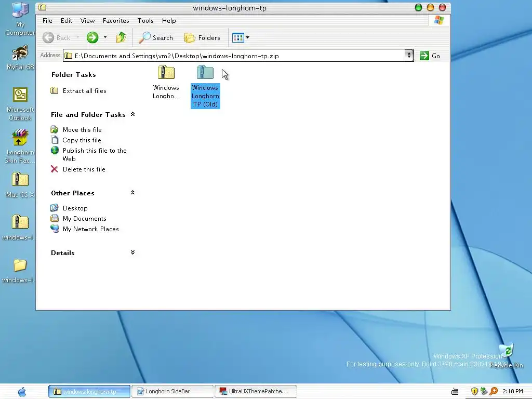Go up one folder level

[121, 37]
